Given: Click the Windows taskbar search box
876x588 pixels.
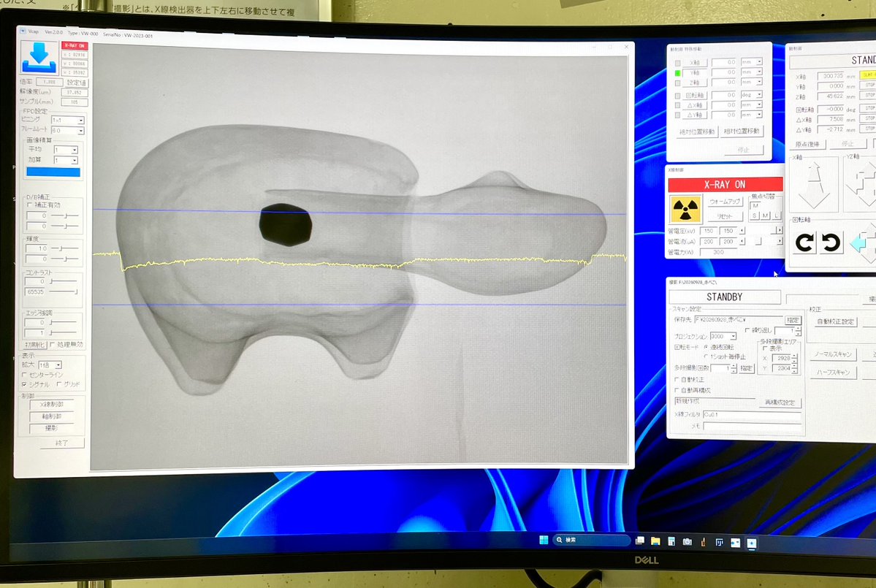Looking at the screenshot, I should (591, 540).
